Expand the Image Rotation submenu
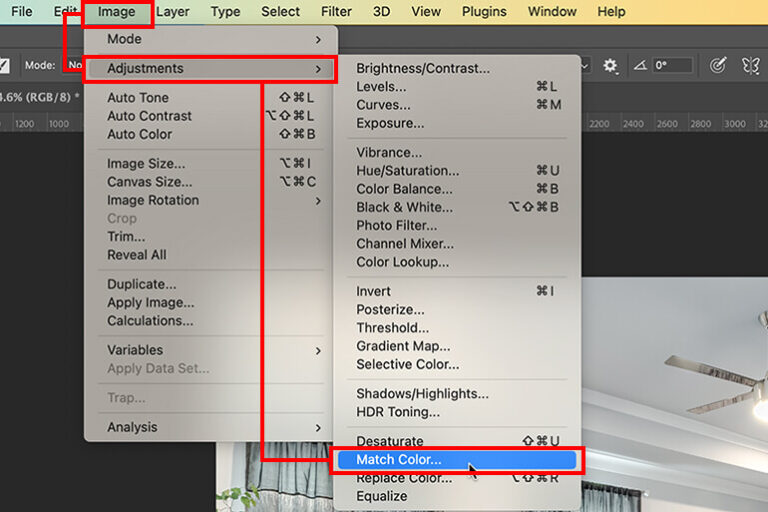Viewport: 768px width, 512px height. 211,200
